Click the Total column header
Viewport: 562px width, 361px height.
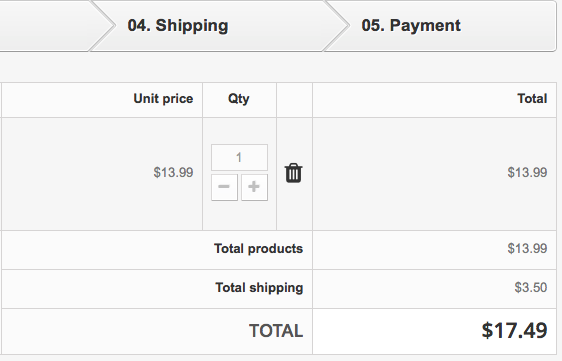532,99
